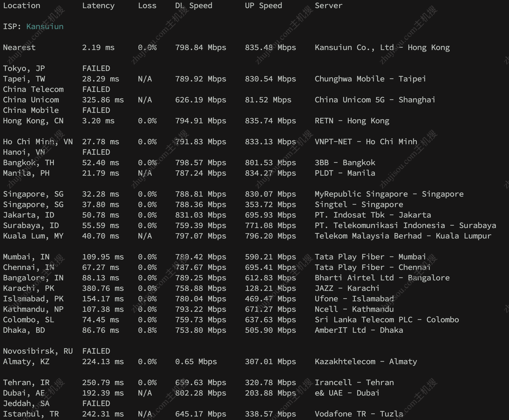Viewport: 509px width, 420px height.
Task: Select the Tokyo, JP location text
Action: tap(24, 68)
